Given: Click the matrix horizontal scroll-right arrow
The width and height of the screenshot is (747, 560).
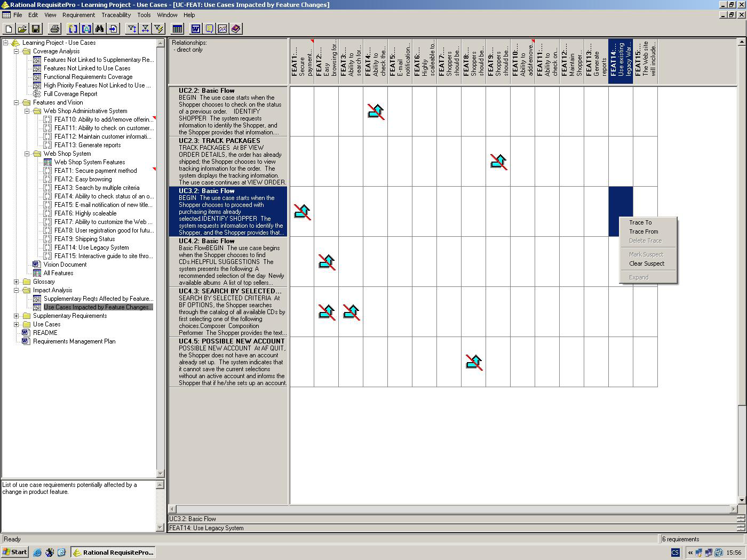Looking at the screenshot, I should (733, 509).
